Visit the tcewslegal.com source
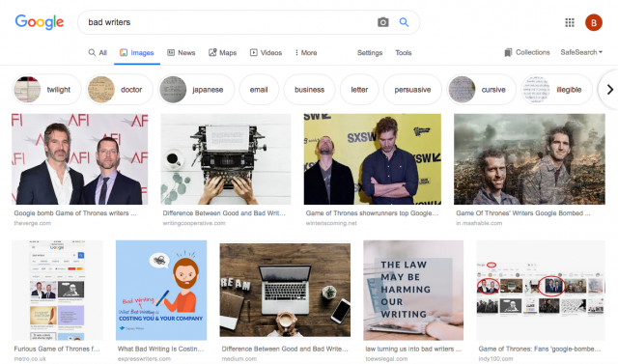The image size is (618, 364). [386, 359]
